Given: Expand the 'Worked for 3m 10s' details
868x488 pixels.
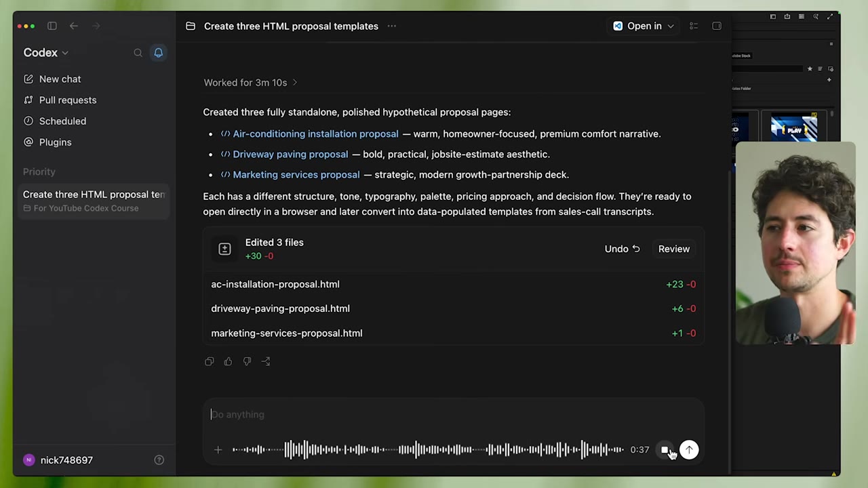Looking at the screenshot, I should [251, 83].
